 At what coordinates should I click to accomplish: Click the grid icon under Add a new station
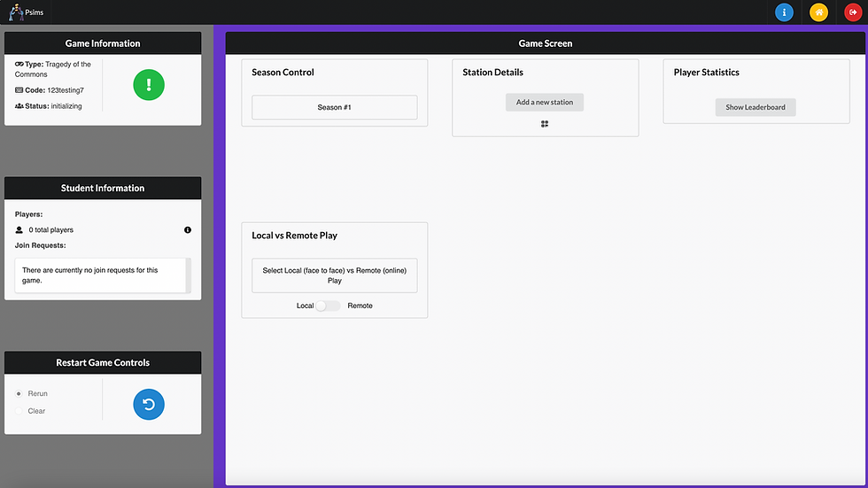point(545,124)
